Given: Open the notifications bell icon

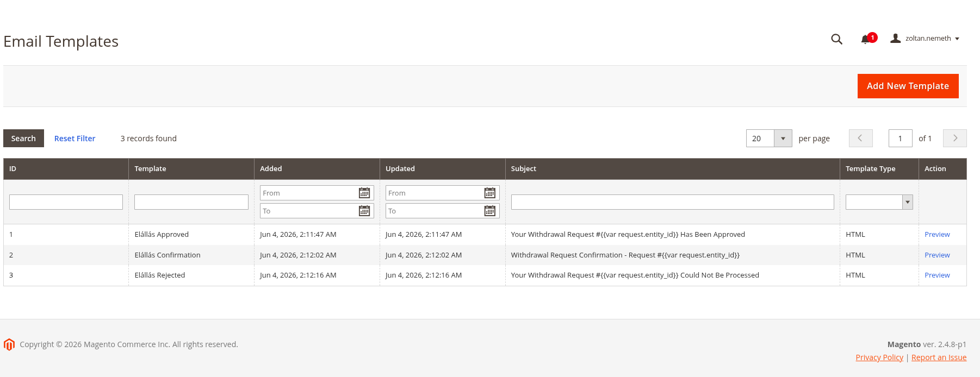Looking at the screenshot, I should pos(866,39).
